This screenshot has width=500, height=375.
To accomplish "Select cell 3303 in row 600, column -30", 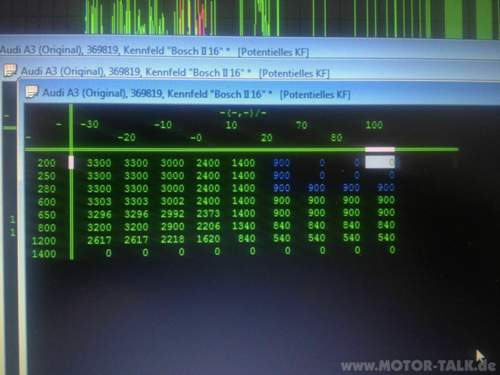I will pos(99,202).
